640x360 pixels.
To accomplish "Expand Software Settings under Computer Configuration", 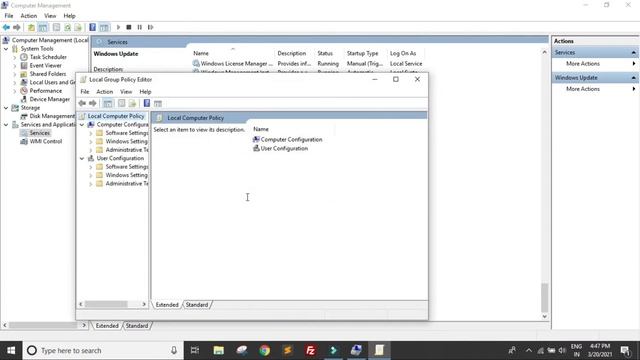I will [91, 133].
